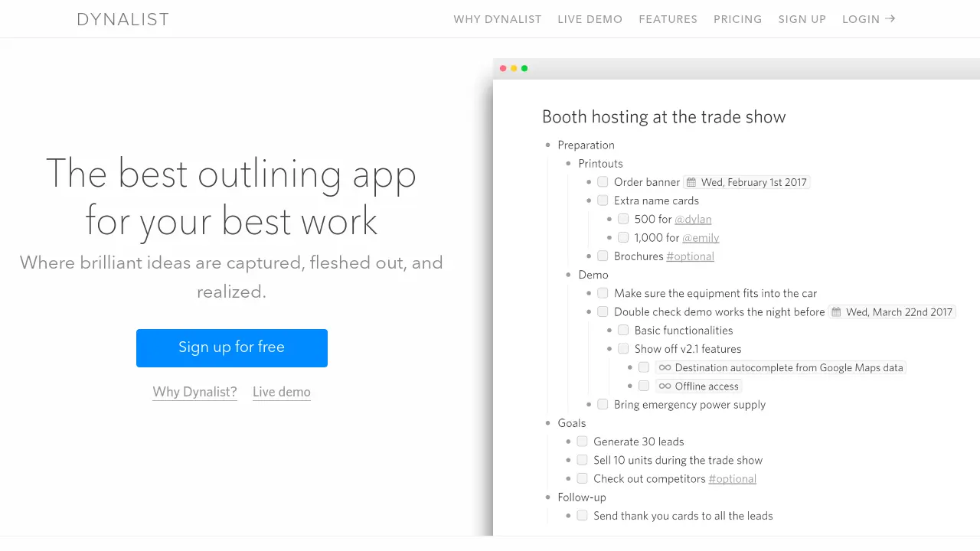Mark Bring emergency power supply as done
Viewport: 980px width, 551px height.
tap(603, 405)
